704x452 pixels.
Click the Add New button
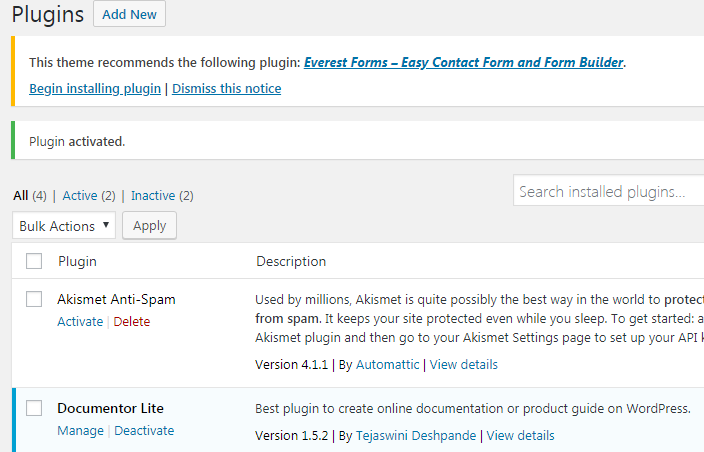coord(129,14)
